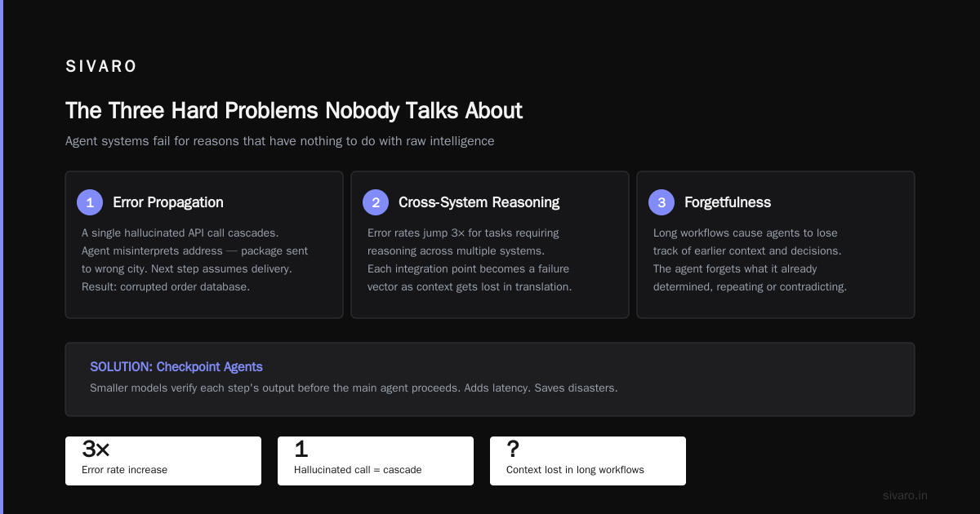Click 'Each integration point becomes a failure' line
This screenshot has height=514, width=980.
[x=468, y=268]
